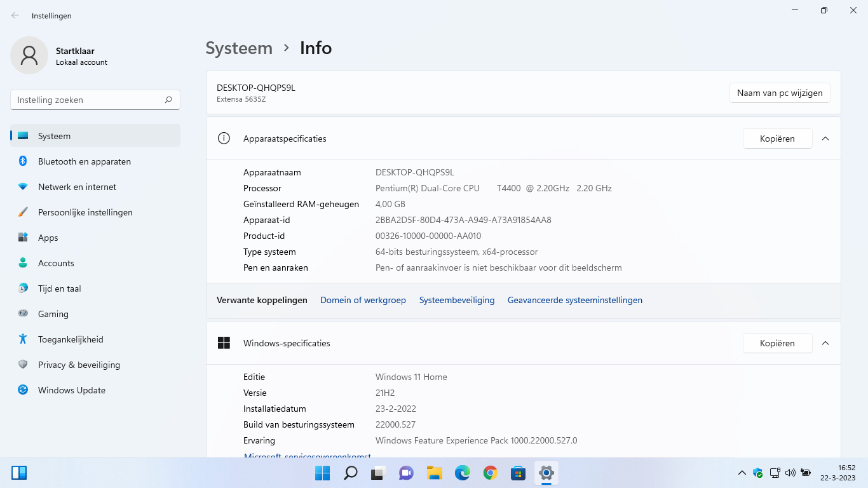Open Microsoft Store from the taskbar
This screenshot has height=488, width=868.
(x=518, y=473)
